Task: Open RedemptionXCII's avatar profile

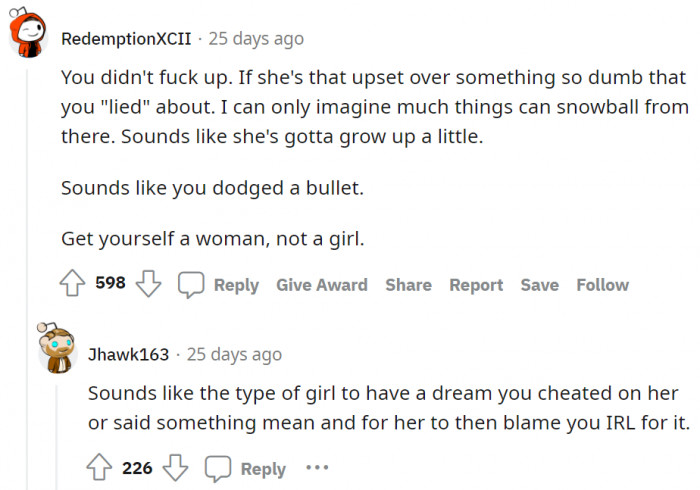Action: (x=31, y=36)
